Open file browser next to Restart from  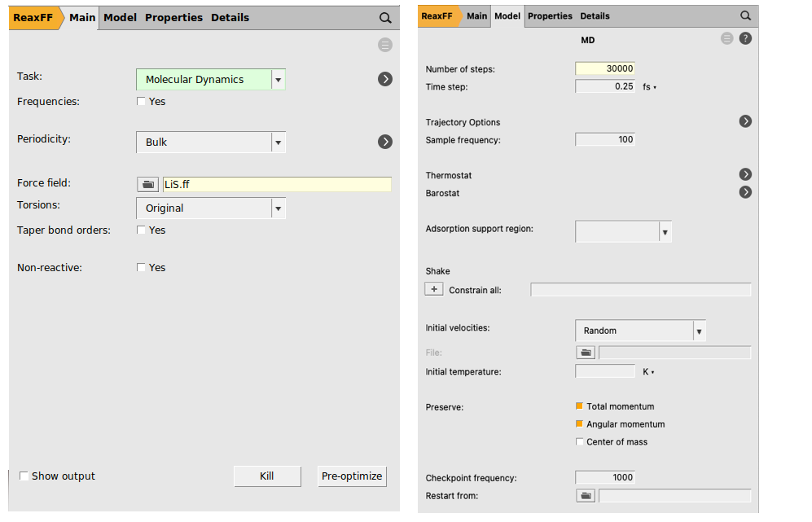point(585,495)
